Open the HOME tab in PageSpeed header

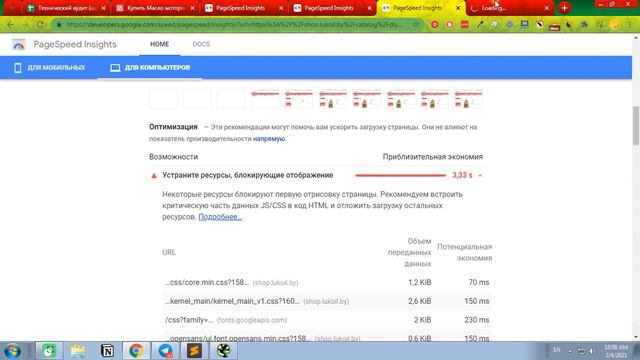click(159, 44)
